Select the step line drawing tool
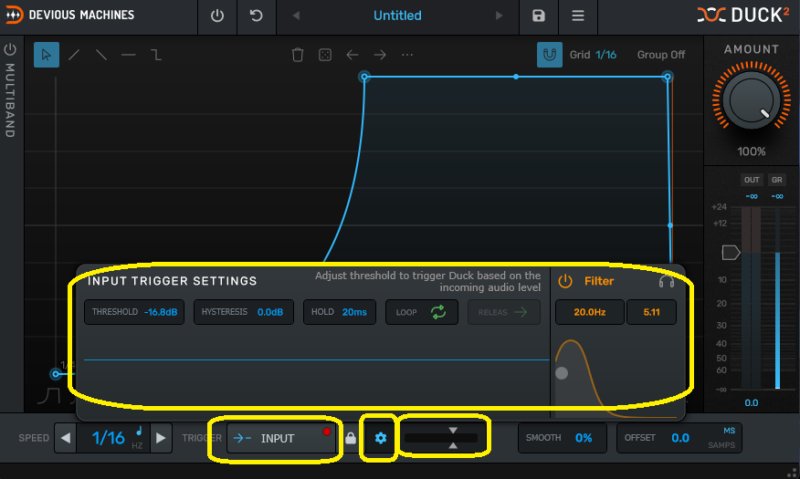This screenshot has height=479, width=800. click(x=156, y=55)
